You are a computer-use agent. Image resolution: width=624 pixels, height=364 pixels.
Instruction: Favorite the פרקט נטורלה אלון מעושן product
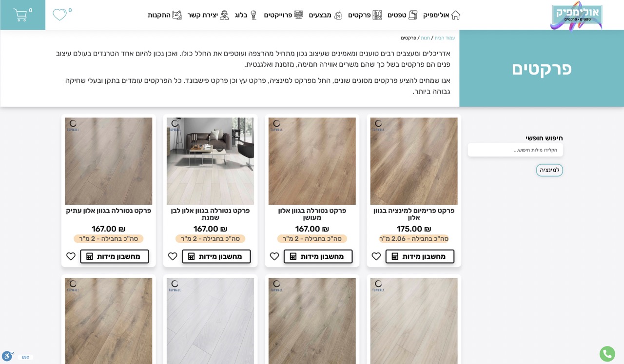(x=274, y=256)
